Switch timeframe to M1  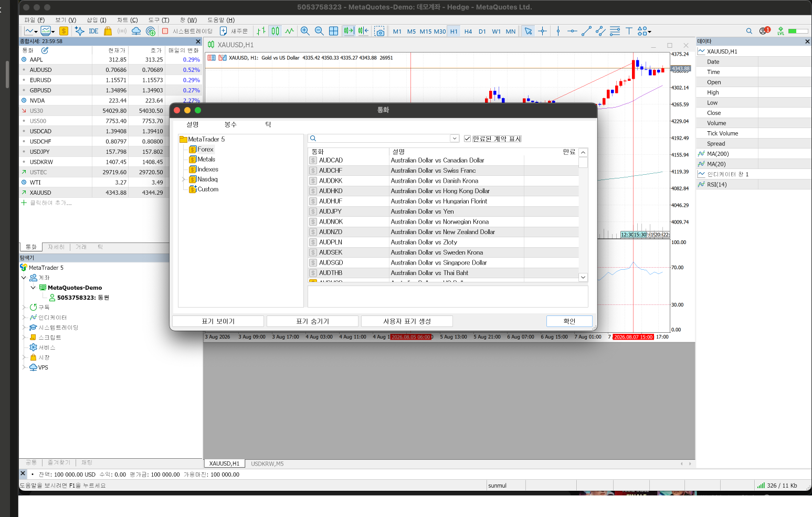pos(397,31)
